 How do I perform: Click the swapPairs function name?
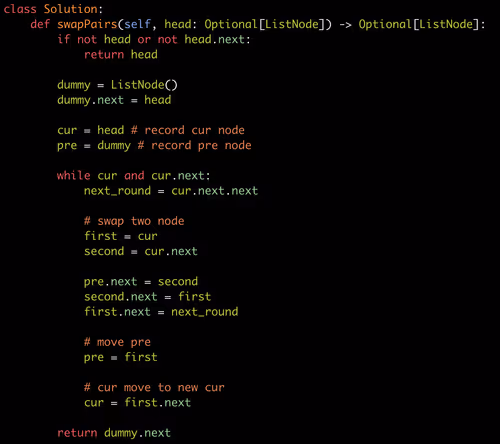pyautogui.click(x=87, y=24)
